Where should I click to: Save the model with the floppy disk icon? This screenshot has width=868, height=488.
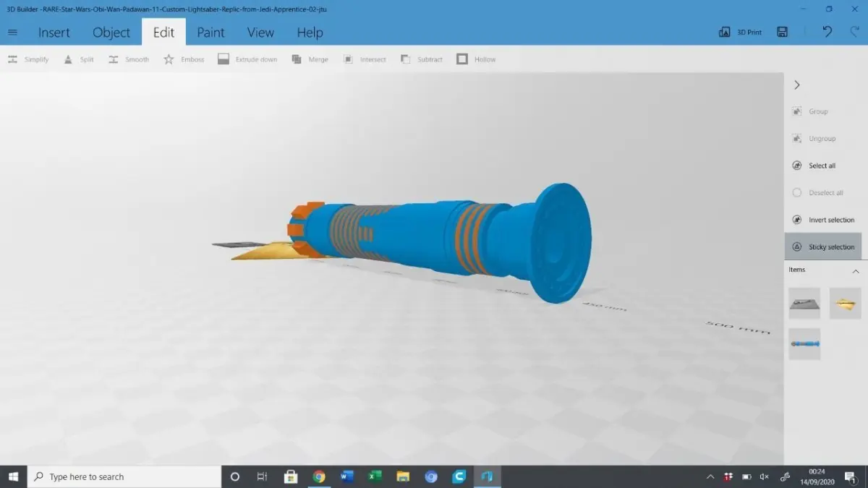point(782,33)
